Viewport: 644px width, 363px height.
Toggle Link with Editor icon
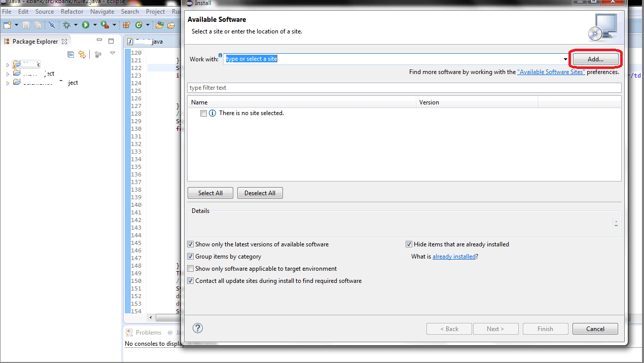(82, 54)
